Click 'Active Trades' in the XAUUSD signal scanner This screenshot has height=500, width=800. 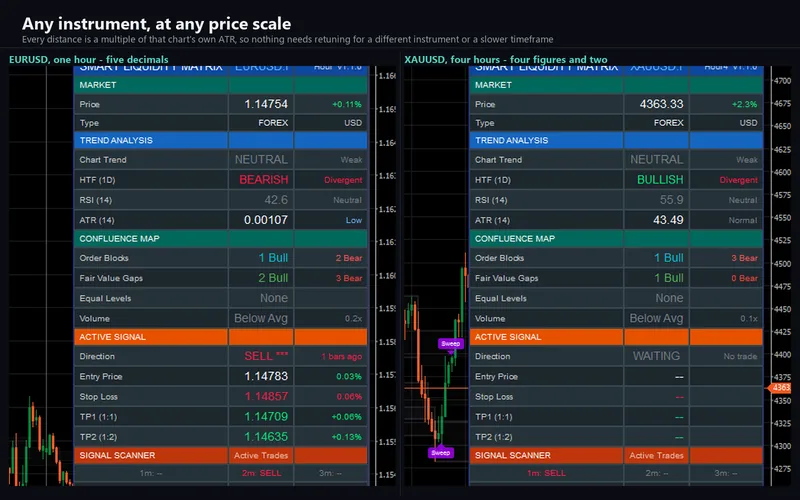click(657, 456)
